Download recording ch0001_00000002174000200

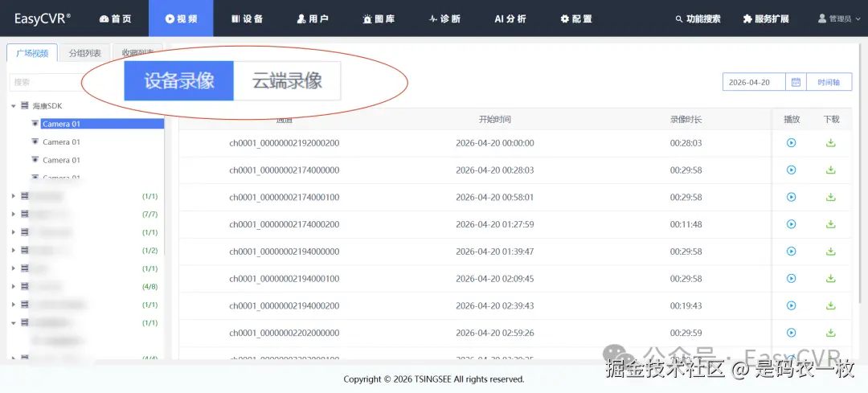coord(830,224)
